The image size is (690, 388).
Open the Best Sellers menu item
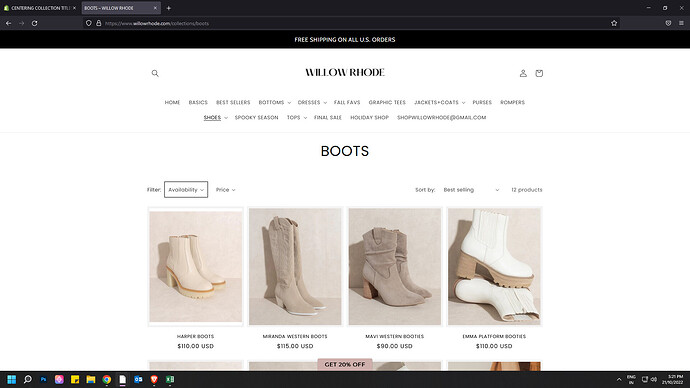click(233, 102)
